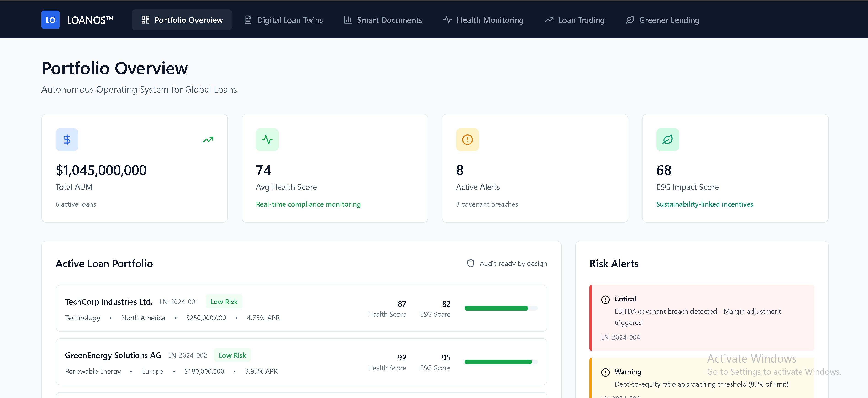Click the Critical alert exclamation icon

coord(606,300)
